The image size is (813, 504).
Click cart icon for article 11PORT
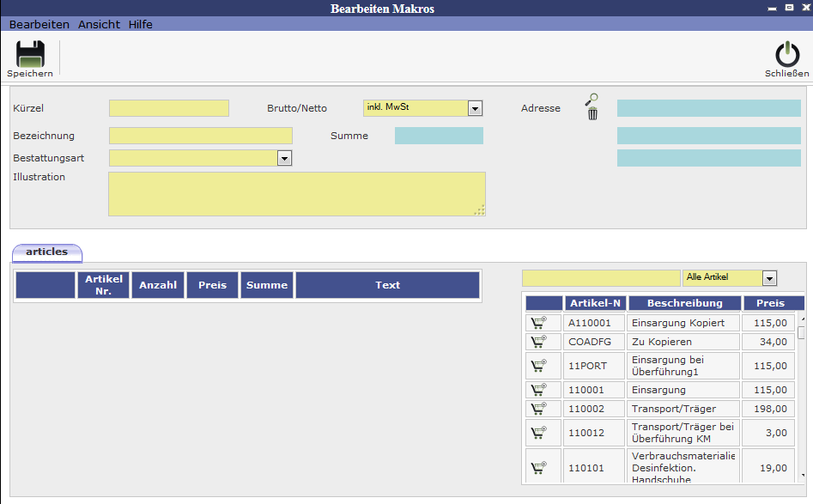pyautogui.click(x=538, y=366)
